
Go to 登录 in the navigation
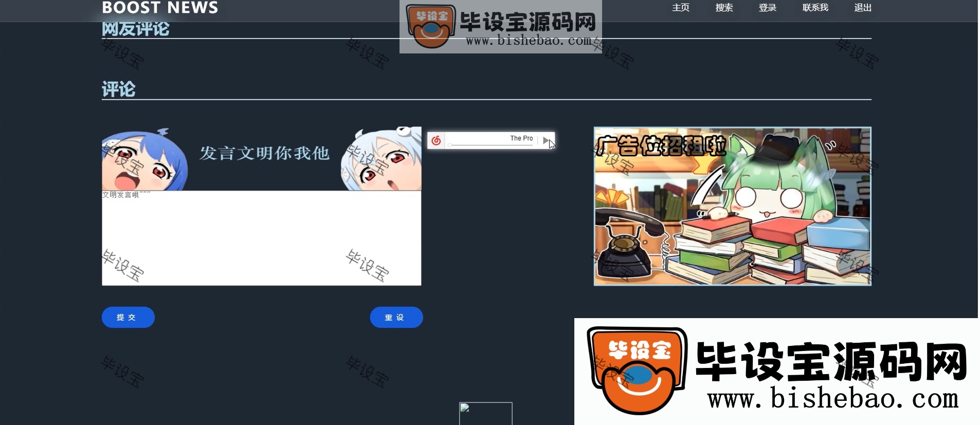pos(767,8)
